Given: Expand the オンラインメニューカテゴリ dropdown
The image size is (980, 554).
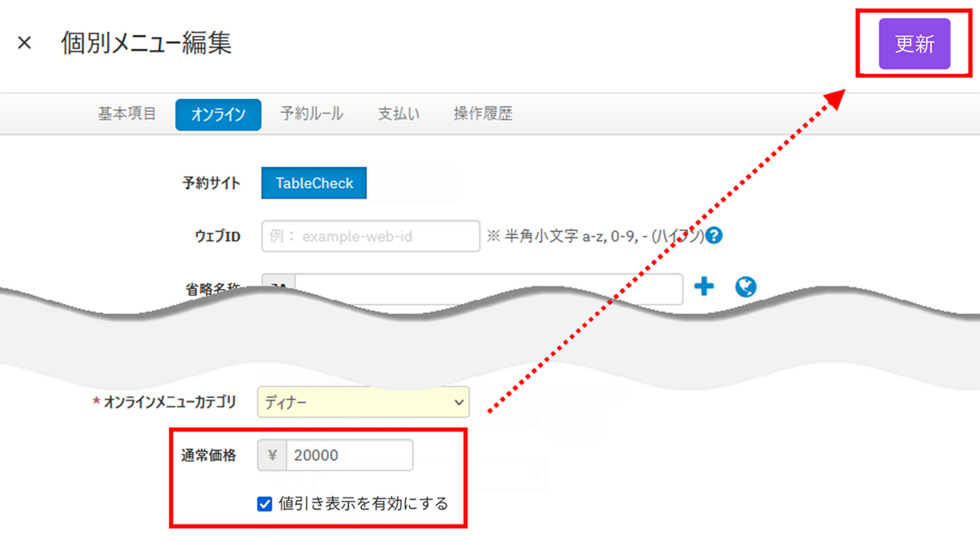Looking at the screenshot, I should point(363,402).
